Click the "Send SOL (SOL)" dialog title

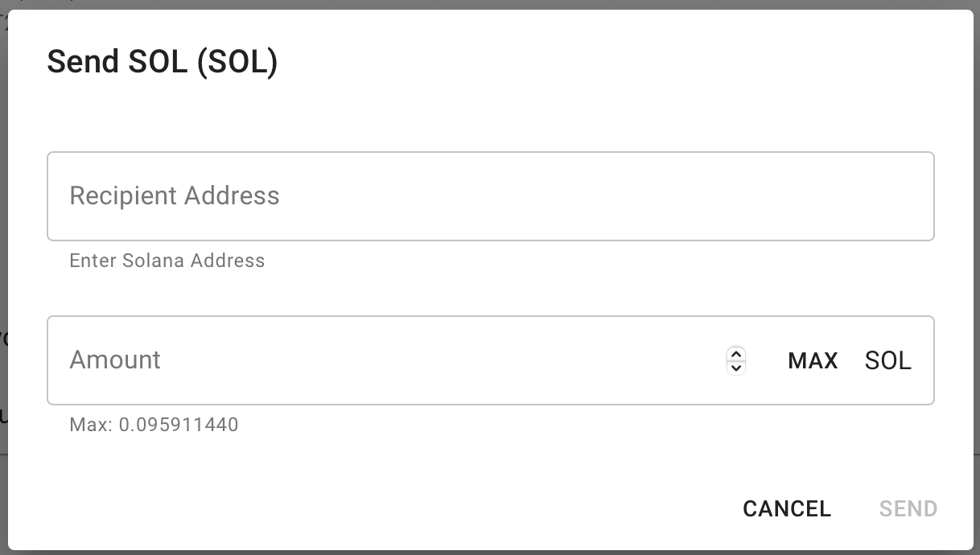pyautogui.click(x=162, y=62)
